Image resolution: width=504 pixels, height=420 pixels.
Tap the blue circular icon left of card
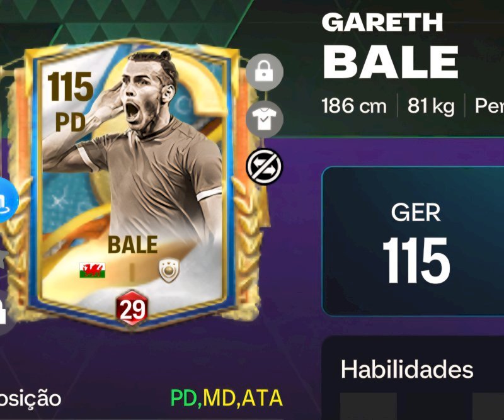click(x=7, y=200)
